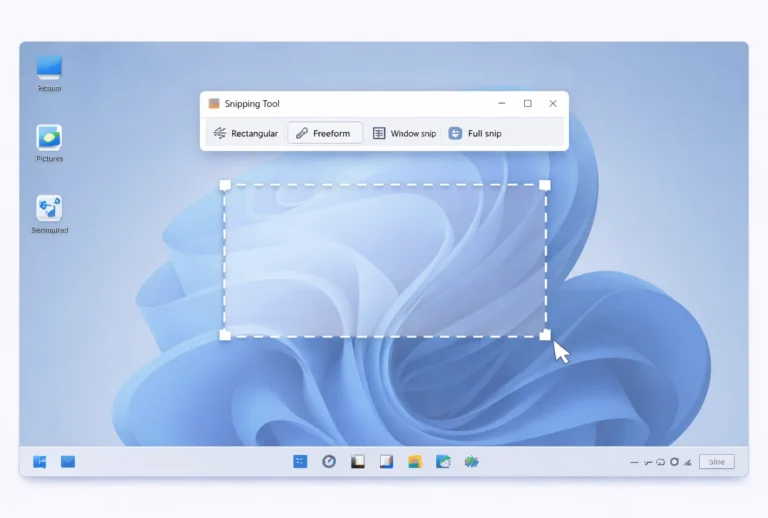Open the yellow-orange photo taskbar icon
768x518 pixels.
415,461
